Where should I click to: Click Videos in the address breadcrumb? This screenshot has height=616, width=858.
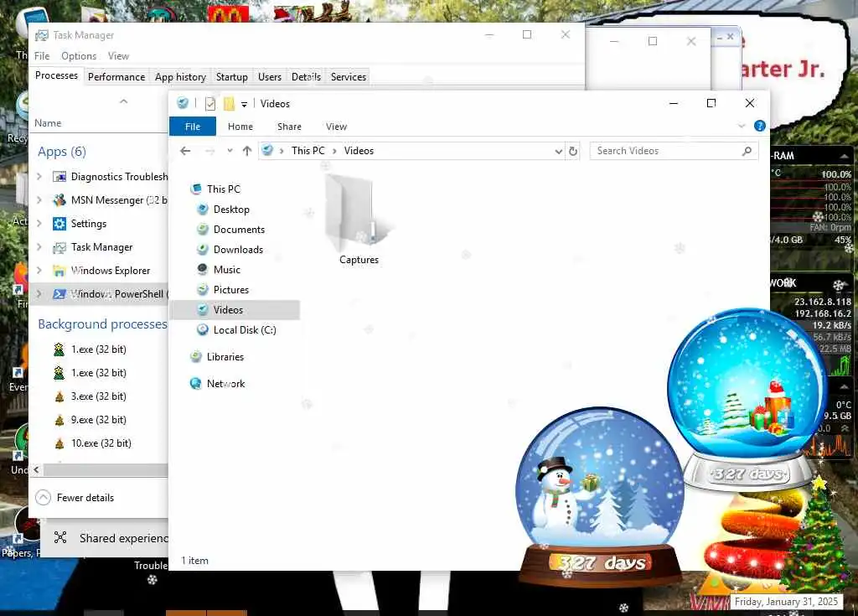coord(359,151)
